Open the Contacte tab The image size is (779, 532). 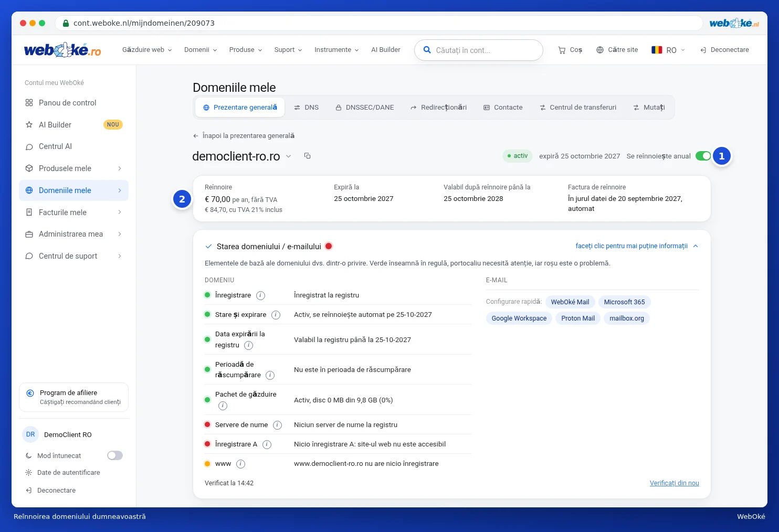coord(503,107)
